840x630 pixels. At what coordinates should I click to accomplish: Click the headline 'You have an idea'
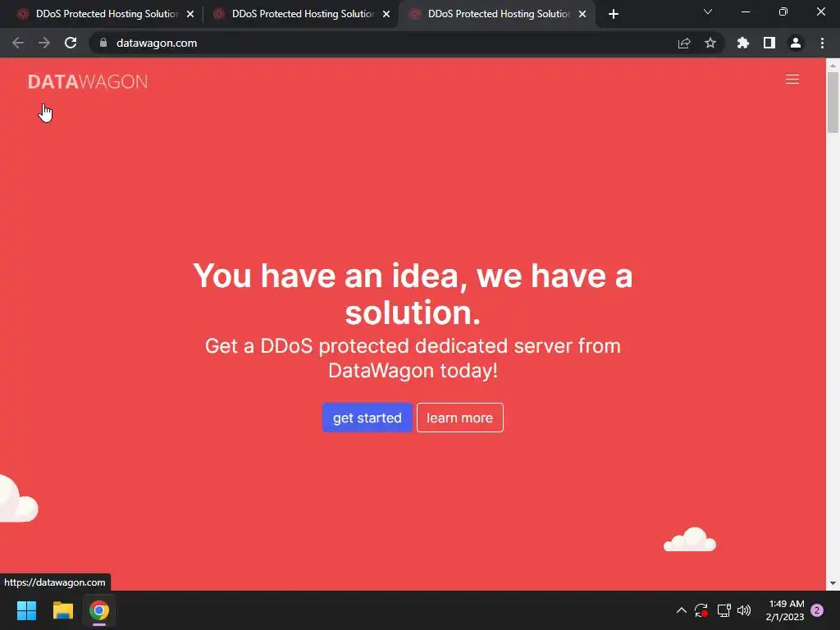tap(413, 294)
